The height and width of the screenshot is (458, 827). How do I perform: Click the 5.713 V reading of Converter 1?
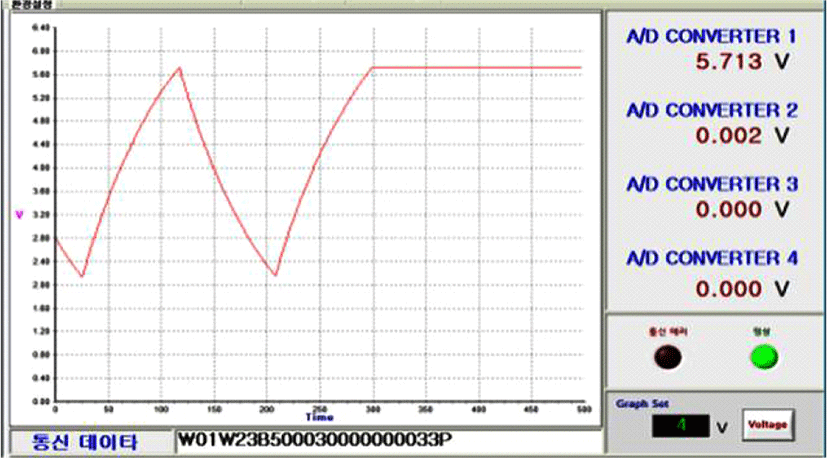point(743,62)
